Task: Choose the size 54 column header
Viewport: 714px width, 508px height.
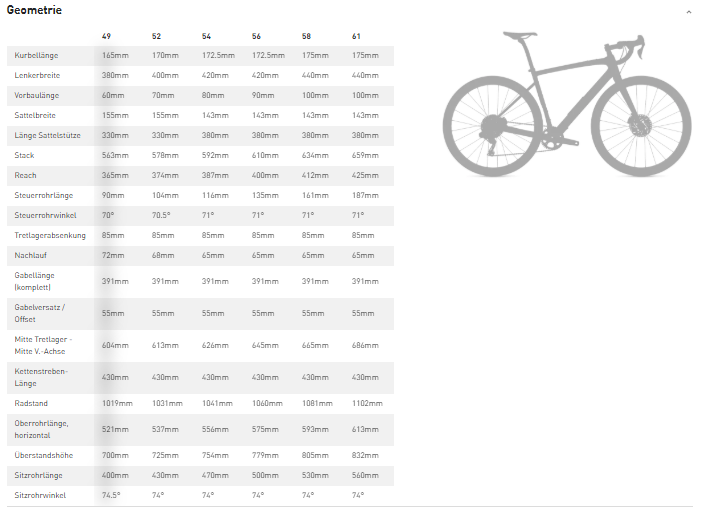Action: pyautogui.click(x=206, y=36)
